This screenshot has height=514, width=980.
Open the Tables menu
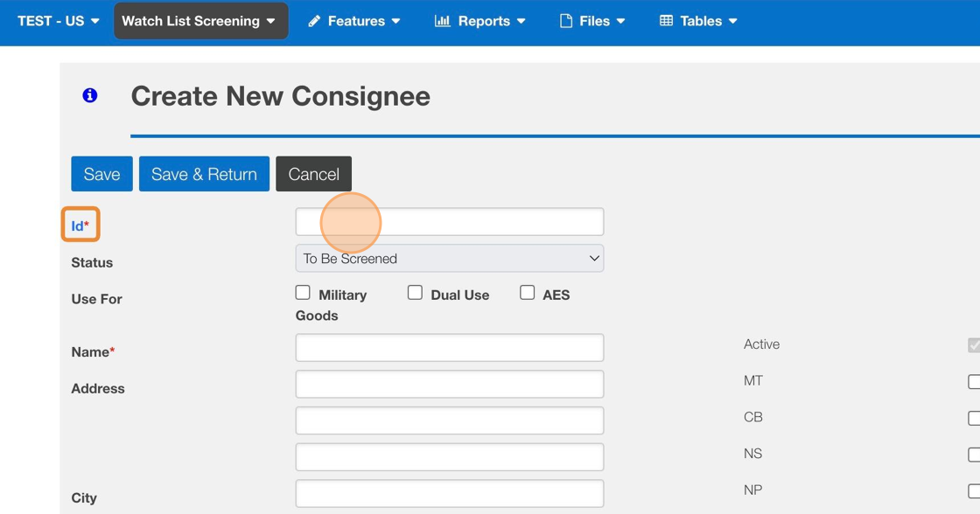coord(698,21)
